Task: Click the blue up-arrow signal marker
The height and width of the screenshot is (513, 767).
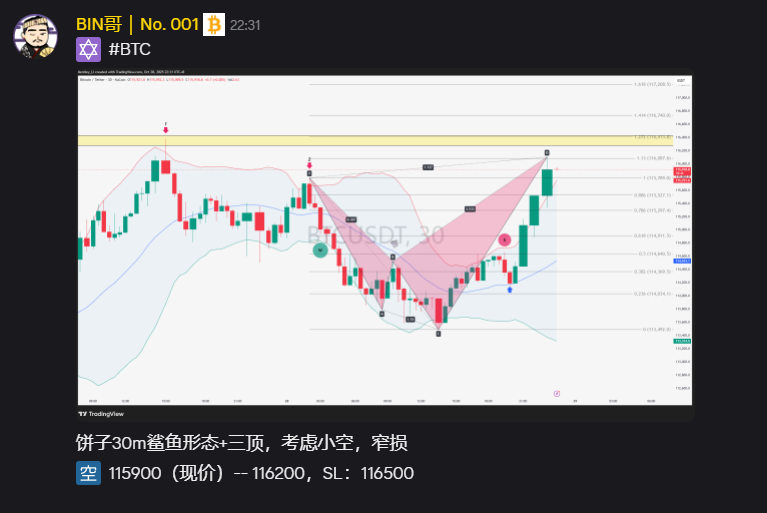Action: coord(510,289)
